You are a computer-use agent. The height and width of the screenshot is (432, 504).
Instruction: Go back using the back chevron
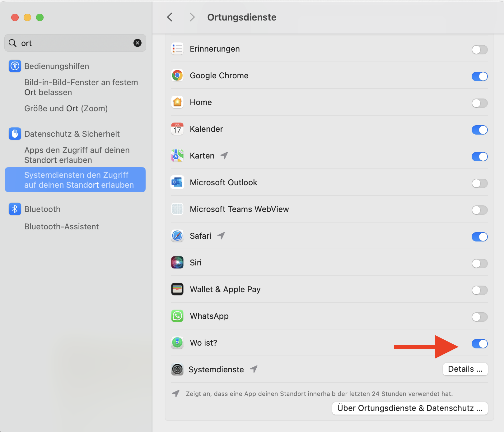pos(170,17)
